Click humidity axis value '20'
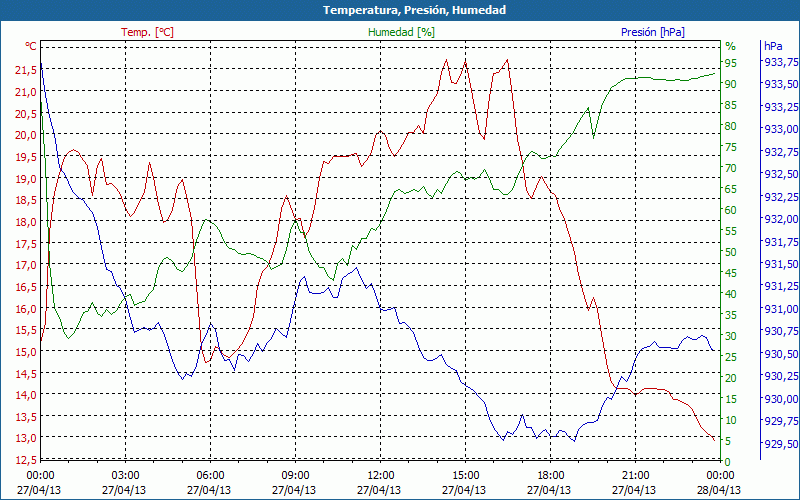This screenshot has width=800, height=500. click(731, 378)
